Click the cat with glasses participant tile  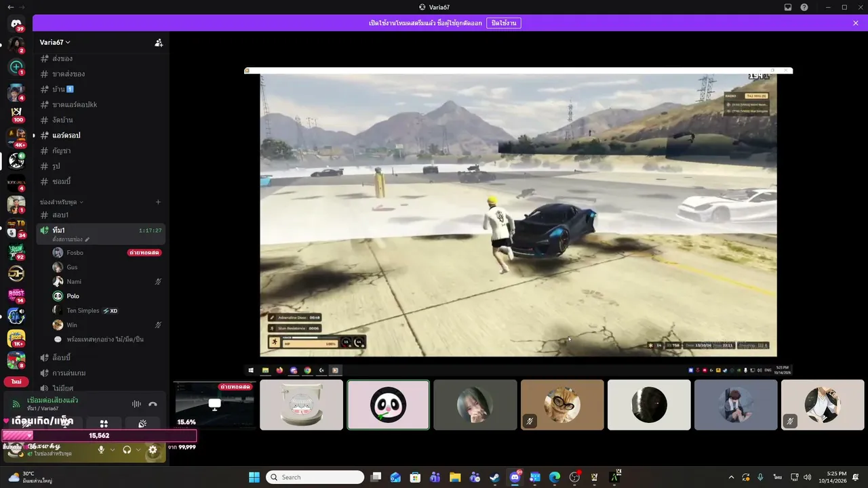(x=562, y=405)
